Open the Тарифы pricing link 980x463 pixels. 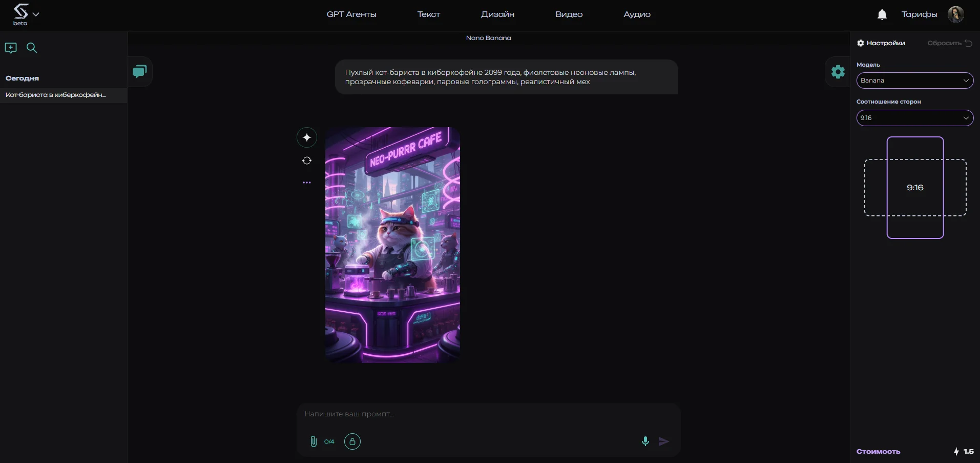[x=919, y=14]
